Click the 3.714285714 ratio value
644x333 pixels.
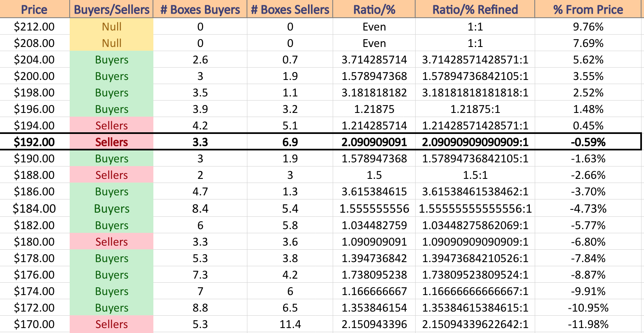pos(374,60)
